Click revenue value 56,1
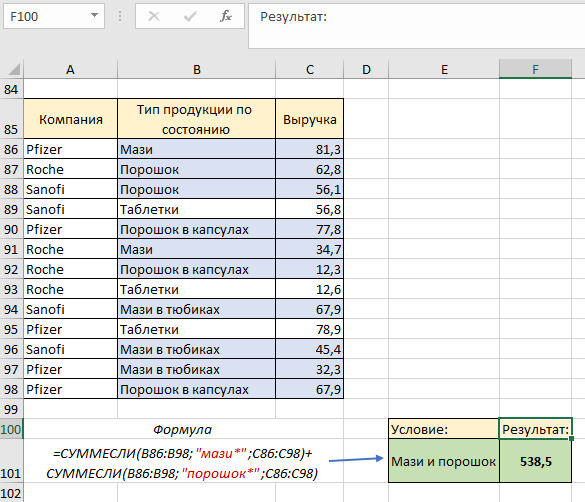 pyautogui.click(x=310, y=189)
